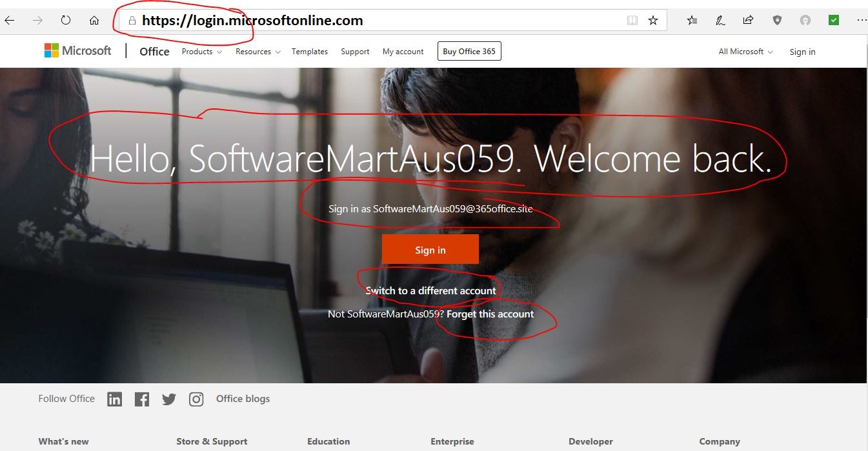Click the Buy Office 365 button
868x451 pixels.
[469, 52]
